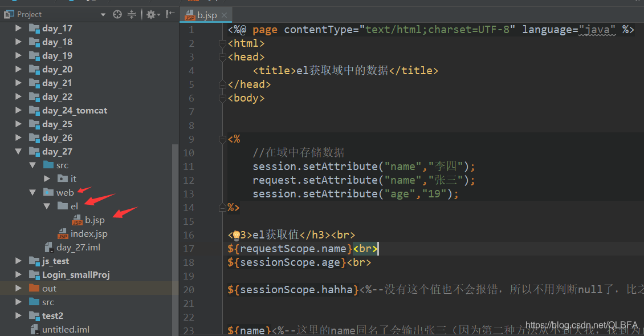Click line number 17 in the gutter

point(189,249)
